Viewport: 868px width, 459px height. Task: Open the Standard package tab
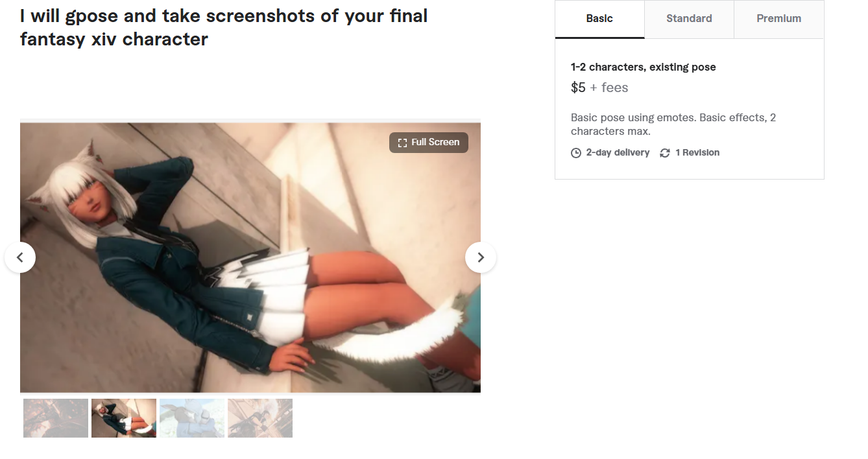pos(689,19)
